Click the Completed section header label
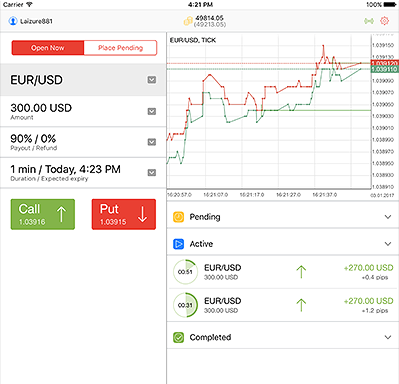Image resolution: width=399 pixels, height=384 pixels. click(x=210, y=337)
